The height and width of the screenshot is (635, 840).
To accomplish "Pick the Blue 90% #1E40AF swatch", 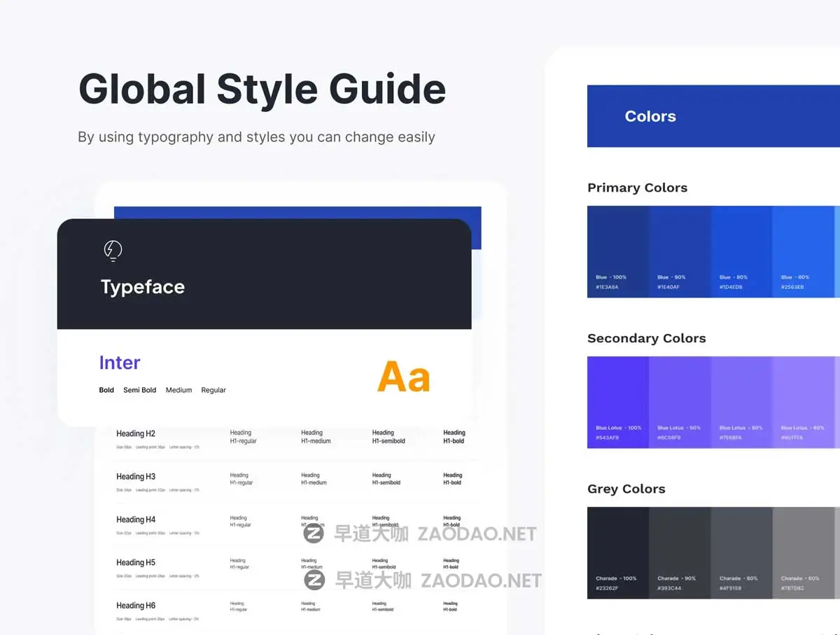I will [x=679, y=251].
